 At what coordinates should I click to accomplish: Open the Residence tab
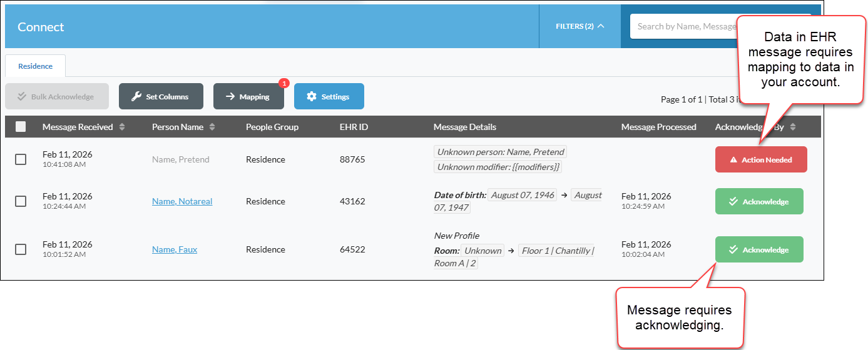(35, 66)
